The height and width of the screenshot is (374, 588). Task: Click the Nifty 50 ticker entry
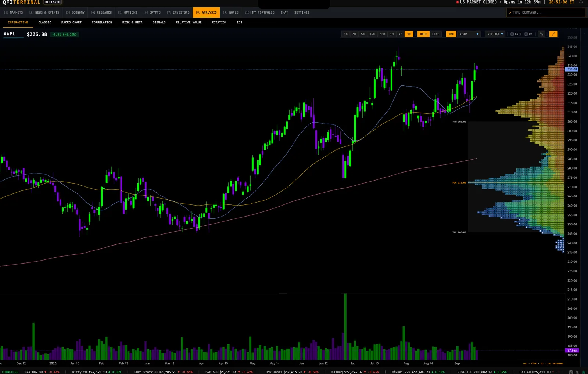point(97,372)
